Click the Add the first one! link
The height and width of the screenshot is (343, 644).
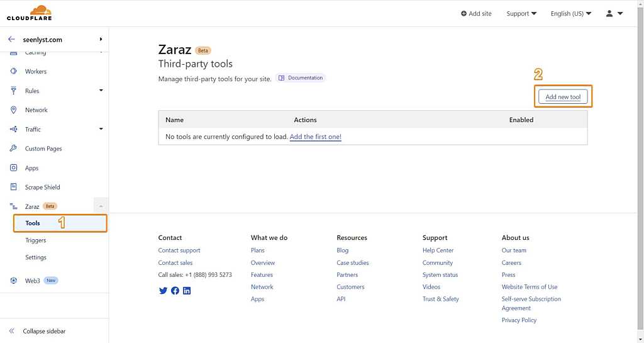click(316, 137)
